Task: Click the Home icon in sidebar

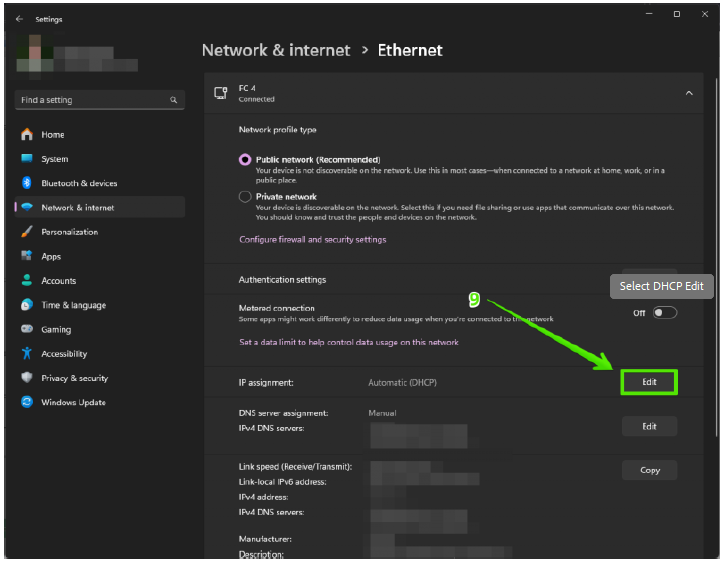Action: [x=27, y=135]
